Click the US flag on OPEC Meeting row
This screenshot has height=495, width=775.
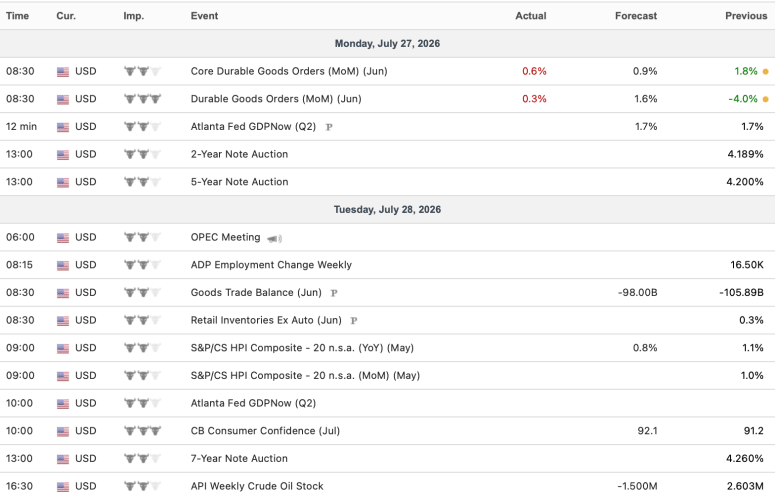coord(63,238)
